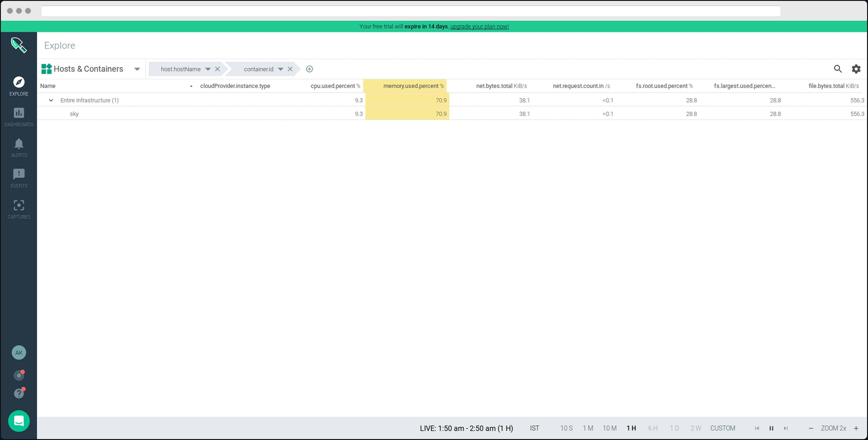Pause live data playback

771,428
